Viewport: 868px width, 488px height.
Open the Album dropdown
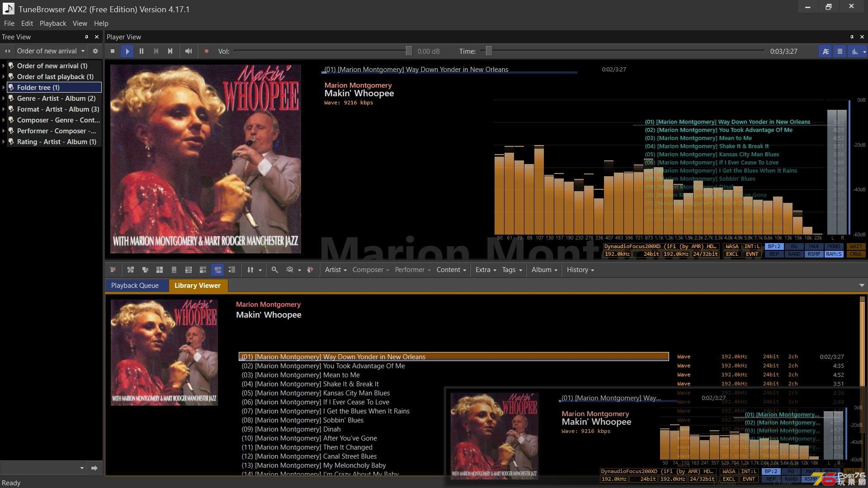pyautogui.click(x=544, y=270)
